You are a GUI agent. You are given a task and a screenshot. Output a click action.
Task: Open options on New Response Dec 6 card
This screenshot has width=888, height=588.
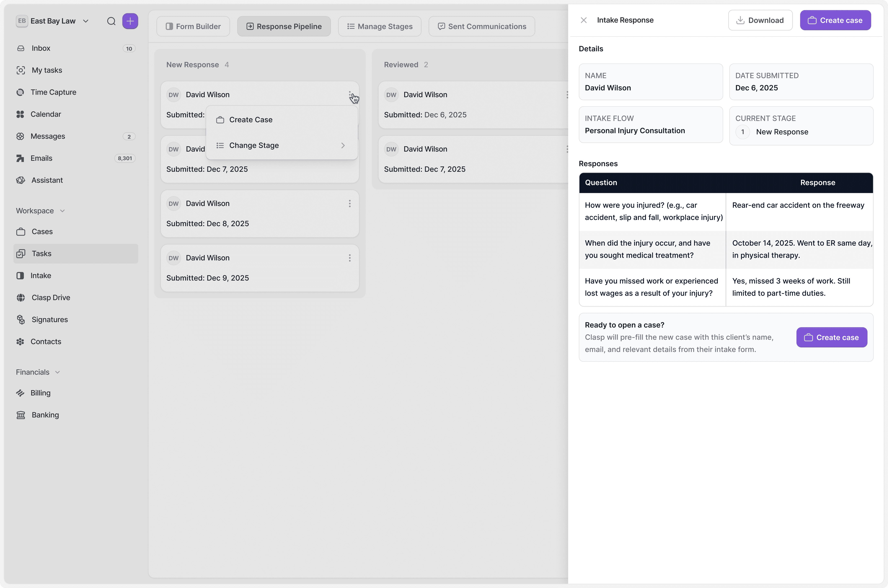point(350,95)
